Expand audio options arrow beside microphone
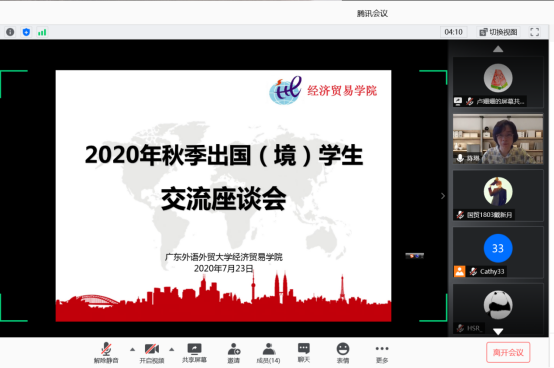The image size is (554, 368). 132,349
